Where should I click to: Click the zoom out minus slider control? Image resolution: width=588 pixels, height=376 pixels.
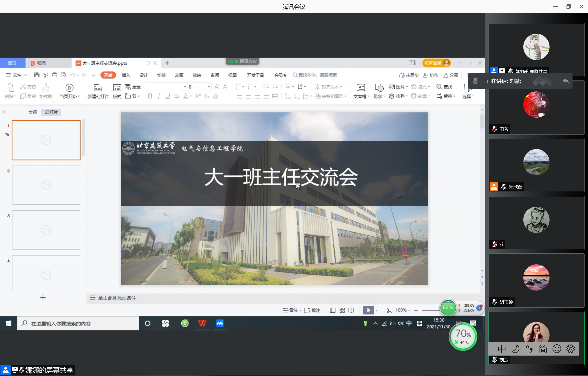416,310
